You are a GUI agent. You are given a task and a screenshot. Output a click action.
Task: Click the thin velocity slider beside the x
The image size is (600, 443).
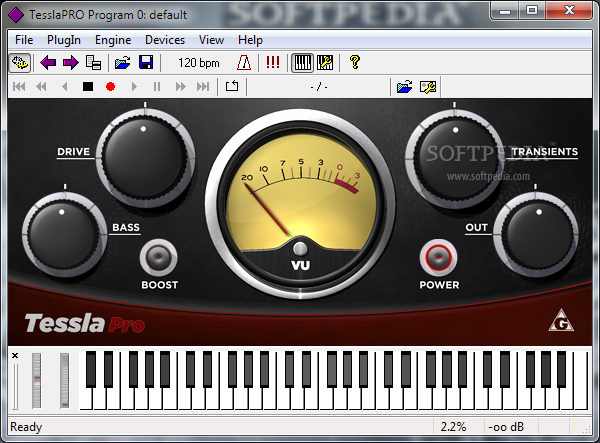(x=15, y=386)
